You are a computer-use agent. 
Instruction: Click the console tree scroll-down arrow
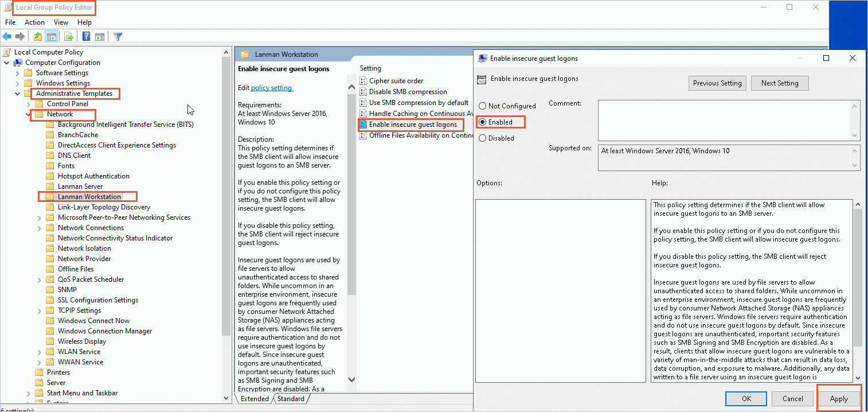pos(227,399)
